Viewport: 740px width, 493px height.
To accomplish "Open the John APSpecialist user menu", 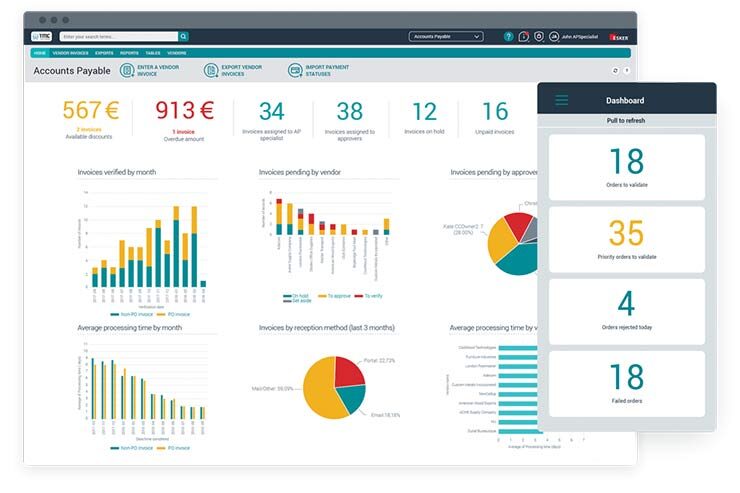I will (x=573, y=36).
